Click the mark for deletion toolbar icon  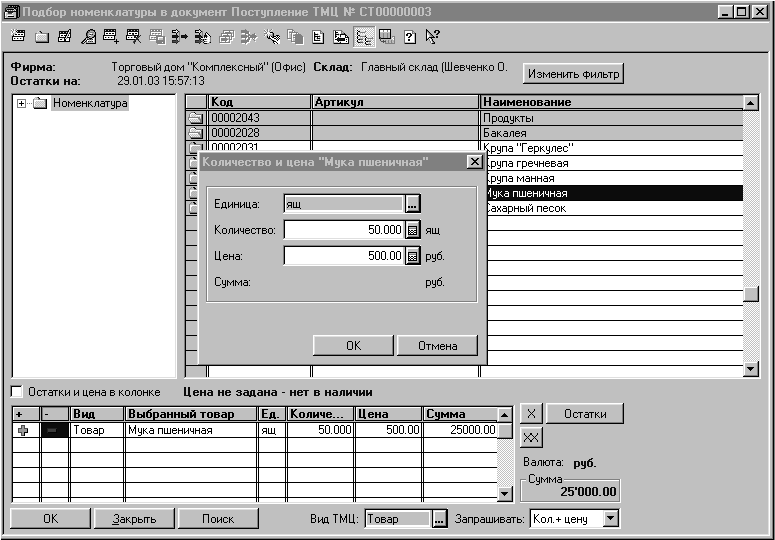[x=134, y=37]
